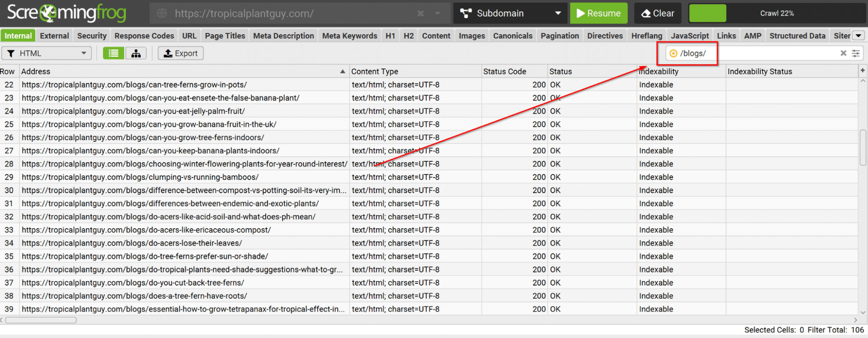Switch to the External tab
The height and width of the screenshot is (338, 868).
click(x=54, y=36)
